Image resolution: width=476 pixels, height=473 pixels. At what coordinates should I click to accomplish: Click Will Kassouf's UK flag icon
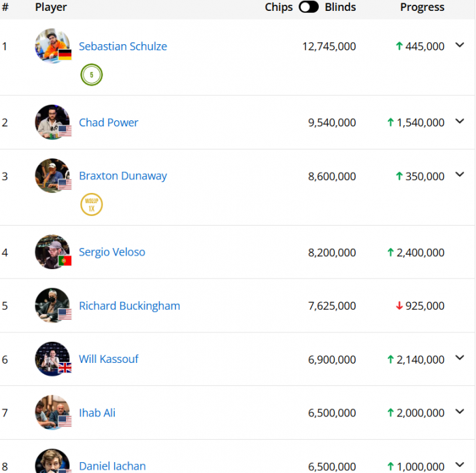65,368
